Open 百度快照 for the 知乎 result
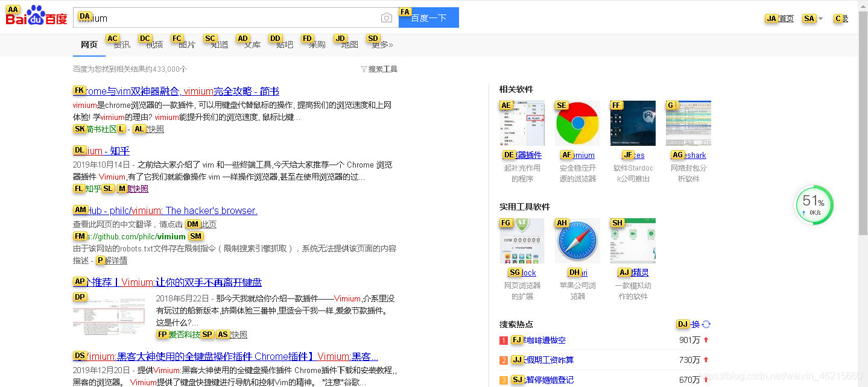Image resolution: width=868 pixels, height=387 pixels. [x=133, y=189]
